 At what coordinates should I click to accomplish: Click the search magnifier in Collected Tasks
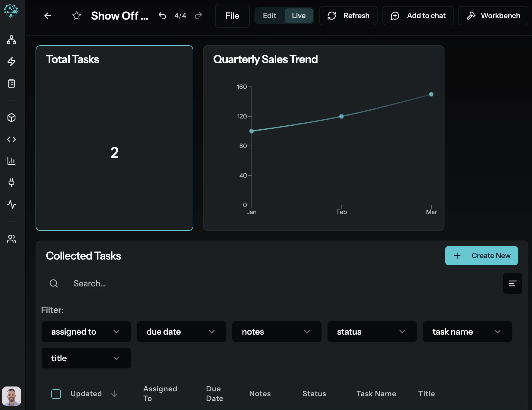[54, 283]
